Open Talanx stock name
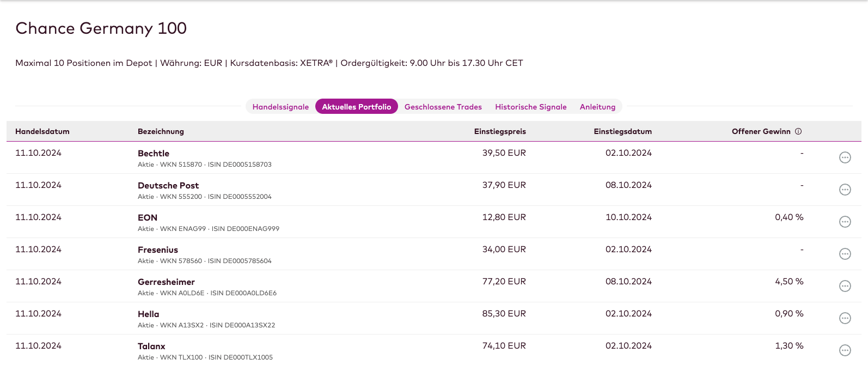This screenshot has width=868, height=365. [x=151, y=346]
